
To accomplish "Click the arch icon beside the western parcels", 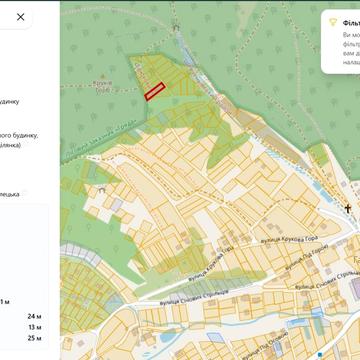I will pos(102,190).
